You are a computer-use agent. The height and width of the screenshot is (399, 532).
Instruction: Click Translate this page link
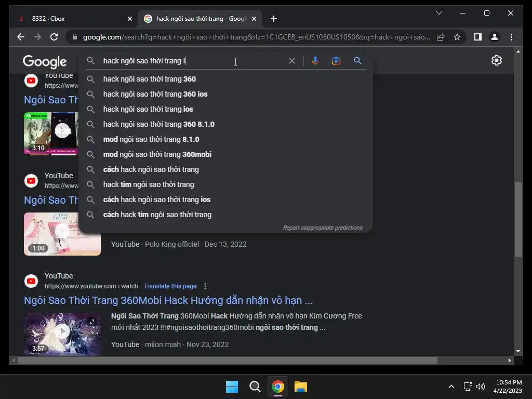170,286
